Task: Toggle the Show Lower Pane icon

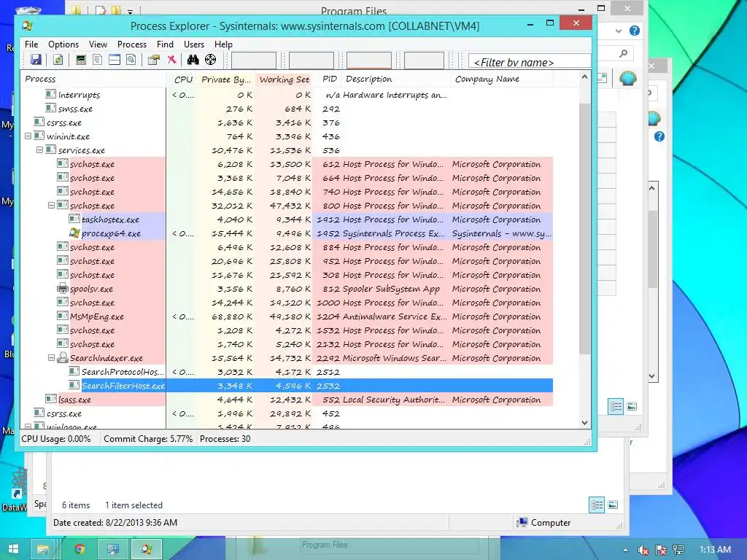Action: pos(115,60)
